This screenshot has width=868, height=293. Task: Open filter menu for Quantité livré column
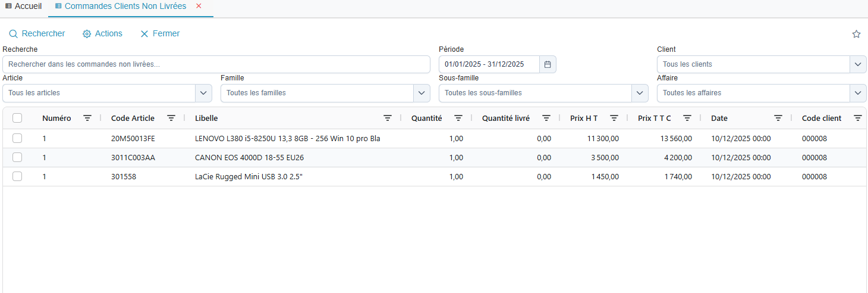tap(546, 119)
